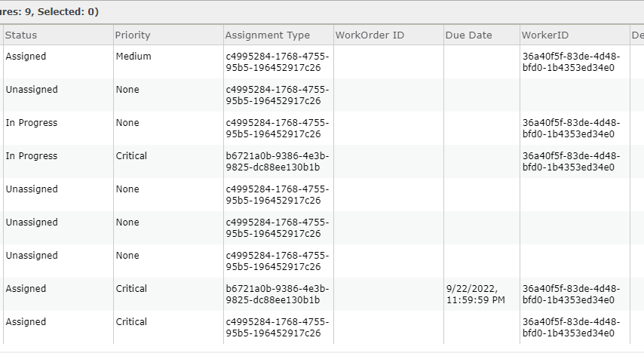Click the WorkerID cell in the first row
Image resolution: width=644 pixels, height=353 pixels.
click(575, 62)
